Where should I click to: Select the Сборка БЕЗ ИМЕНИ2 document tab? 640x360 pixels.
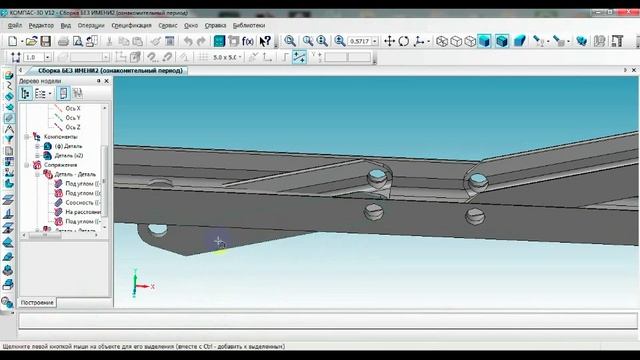click(x=110, y=71)
